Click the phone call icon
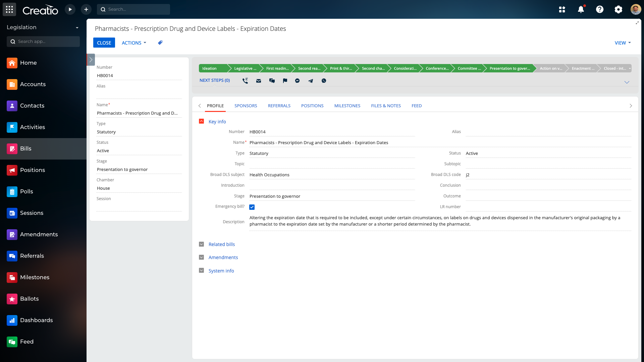 [x=245, y=81]
